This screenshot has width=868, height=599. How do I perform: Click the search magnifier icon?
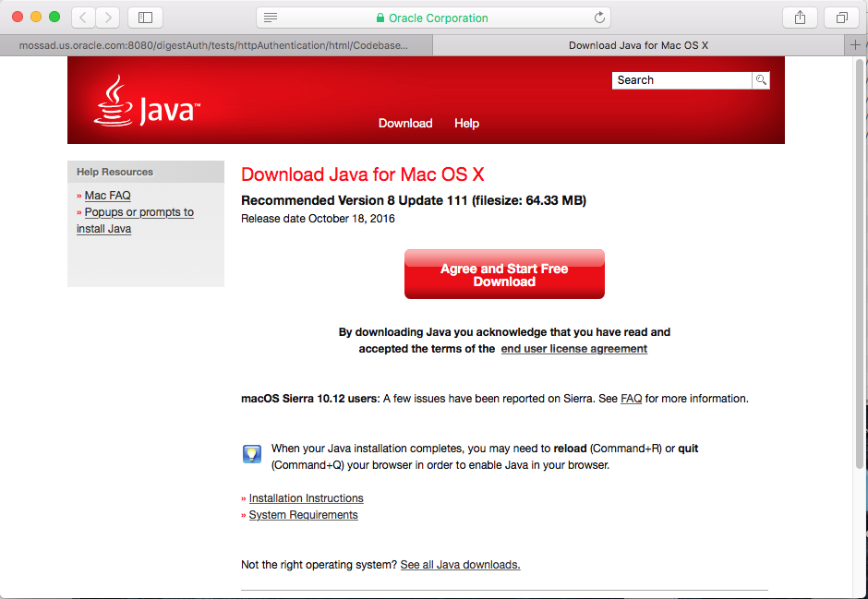761,80
